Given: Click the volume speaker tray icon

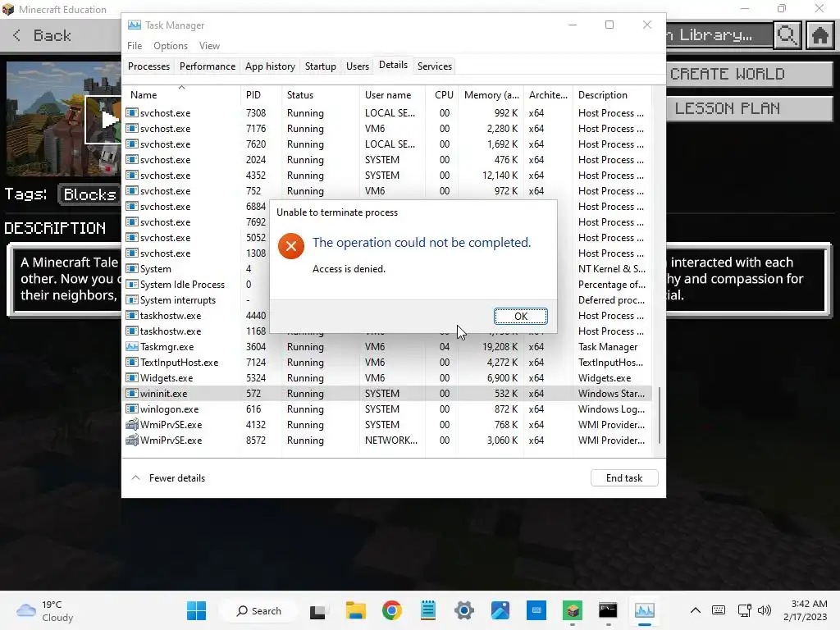Looking at the screenshot, I should tap(765, 610).
